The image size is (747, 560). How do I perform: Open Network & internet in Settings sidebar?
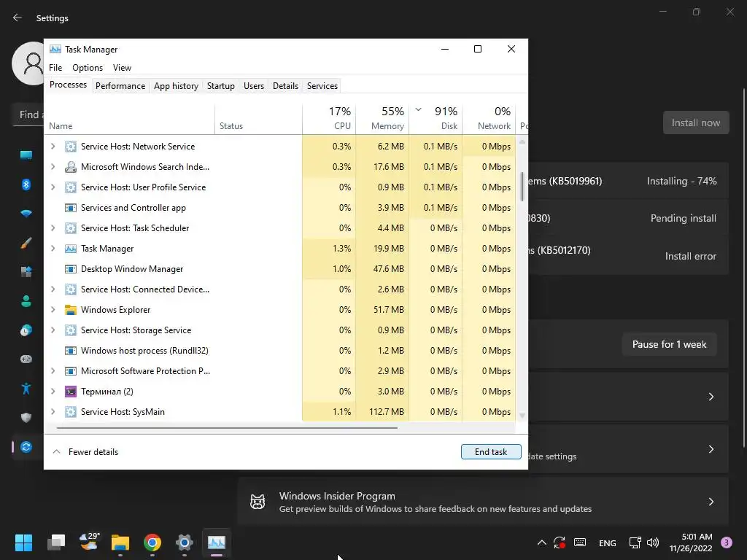click(x=26, y=214)
